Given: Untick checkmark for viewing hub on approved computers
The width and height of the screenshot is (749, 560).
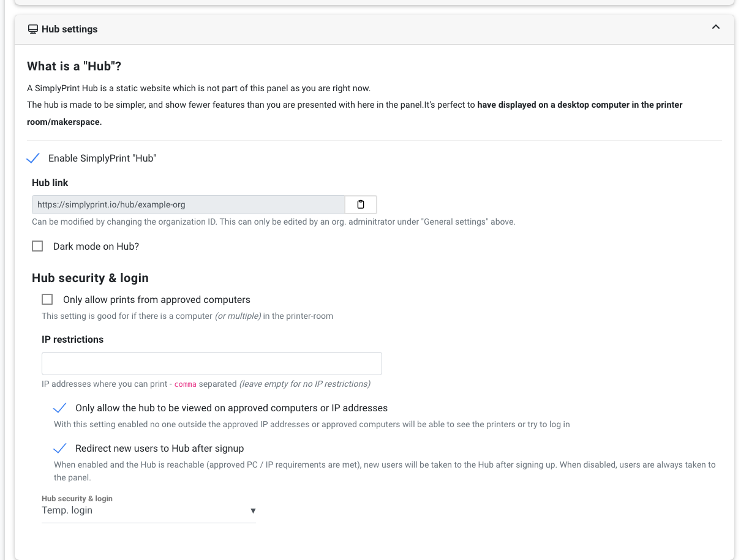Looking at the screenshot, I should [60, 408].
